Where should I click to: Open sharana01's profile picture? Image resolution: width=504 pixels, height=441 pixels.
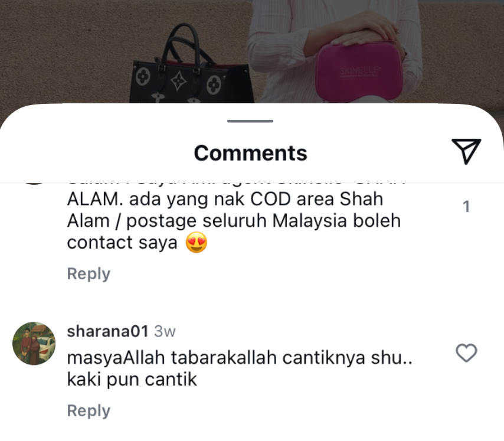tap(34, 343)
